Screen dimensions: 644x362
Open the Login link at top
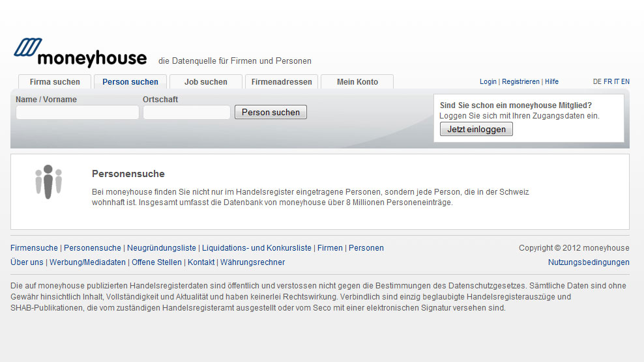(488, 81)
